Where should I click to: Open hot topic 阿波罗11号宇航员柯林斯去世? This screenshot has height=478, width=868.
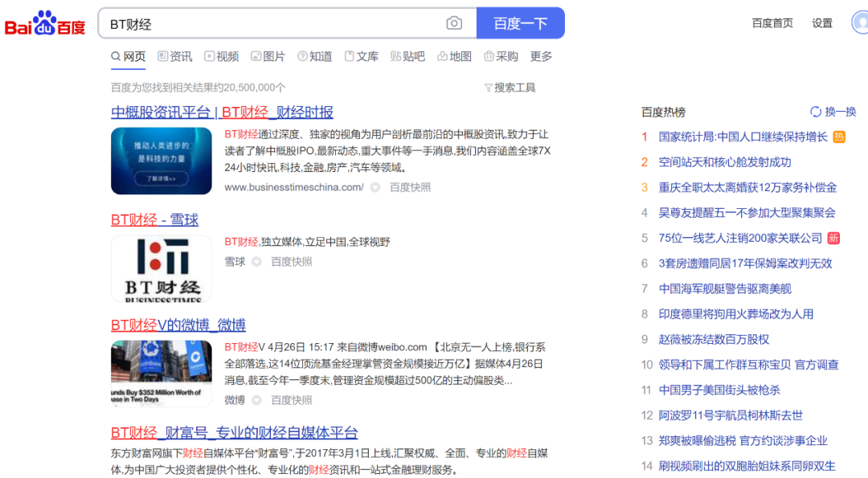coord(730,416)
